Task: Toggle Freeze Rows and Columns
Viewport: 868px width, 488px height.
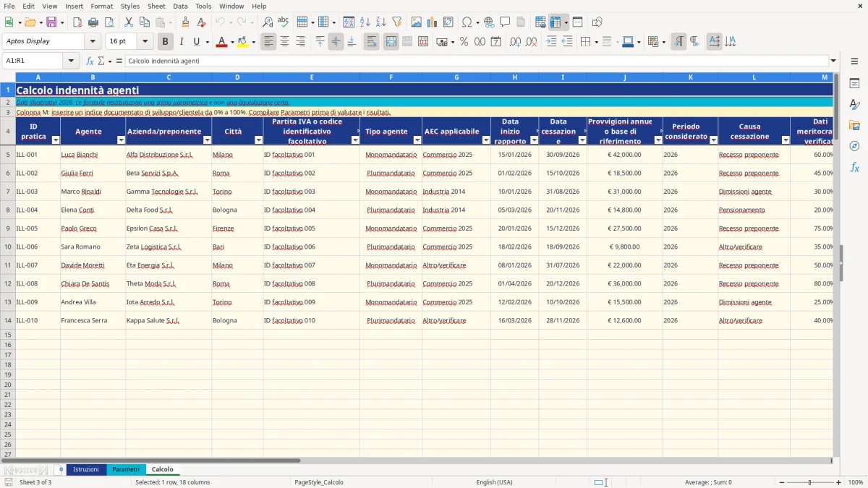Action: point(556,22)
